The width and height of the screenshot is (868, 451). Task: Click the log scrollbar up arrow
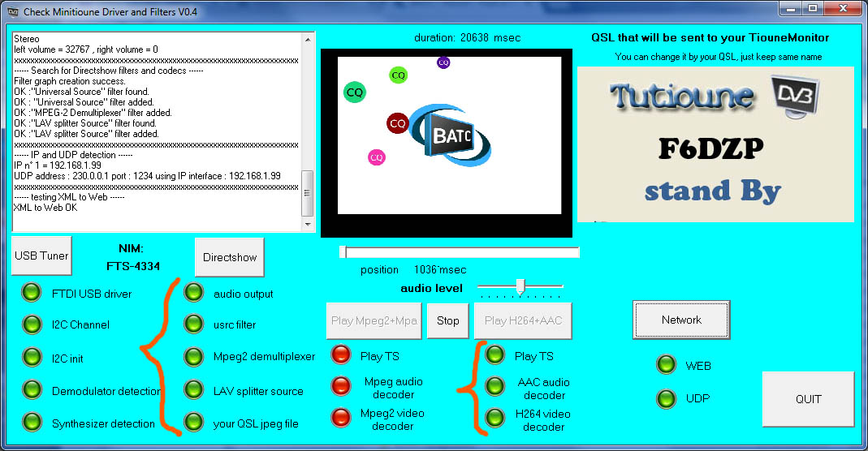click(308, 39)
